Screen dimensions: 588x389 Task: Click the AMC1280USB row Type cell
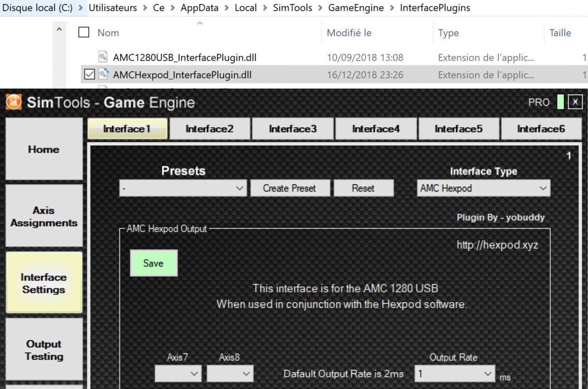pyautogui.click(x=486, y=57)
